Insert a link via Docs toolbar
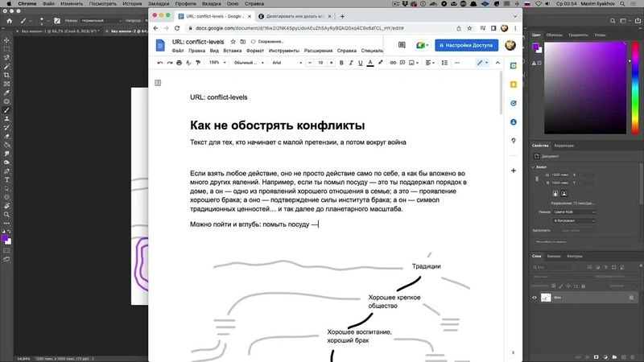The image size is (644, 362). pyautogui.click(x=393, y=63)
